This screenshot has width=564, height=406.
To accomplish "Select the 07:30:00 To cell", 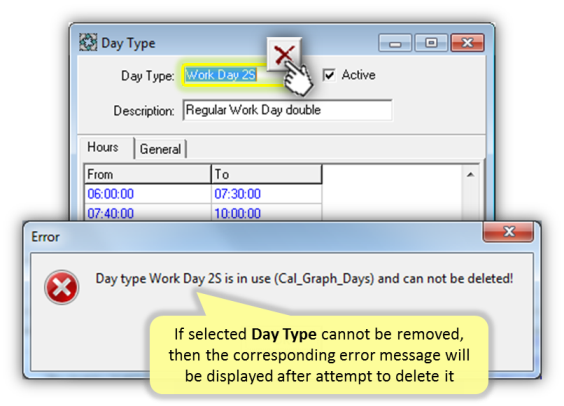I will [267, 194].
